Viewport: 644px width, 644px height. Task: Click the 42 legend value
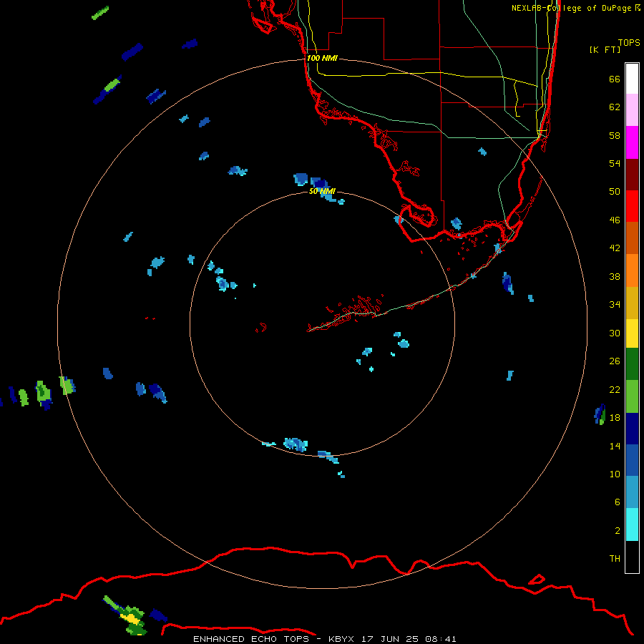(615, 248)
